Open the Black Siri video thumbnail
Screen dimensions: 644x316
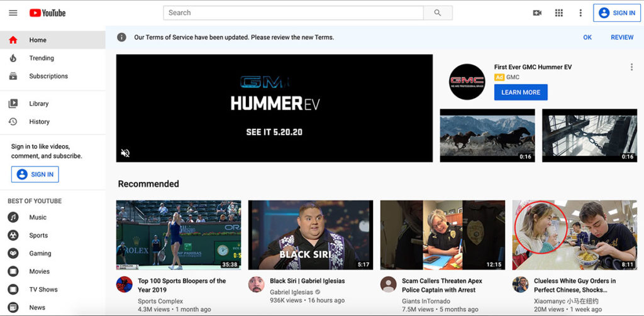click(x=311, y=235)
